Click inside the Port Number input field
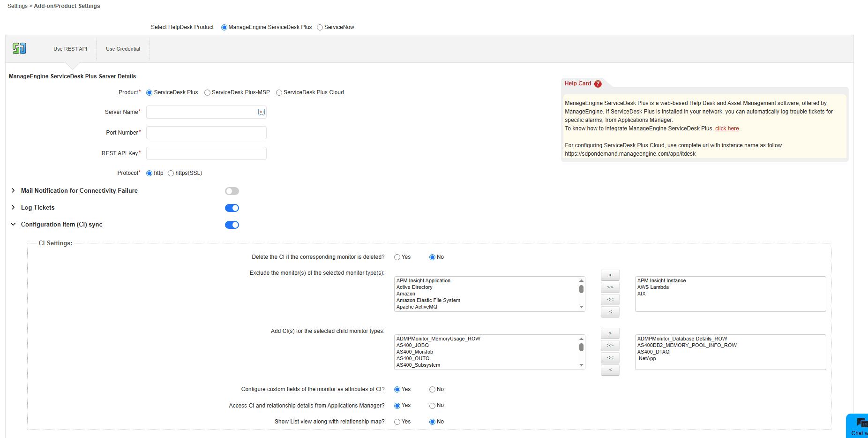This screenshot has height=438, width=868. 206,133
